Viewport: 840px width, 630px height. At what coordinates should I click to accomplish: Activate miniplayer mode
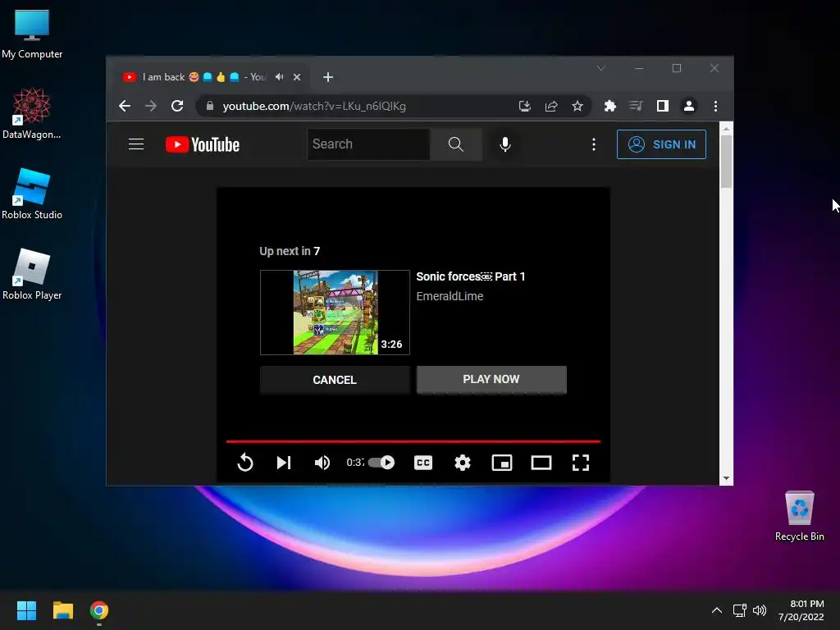[502, 463]
